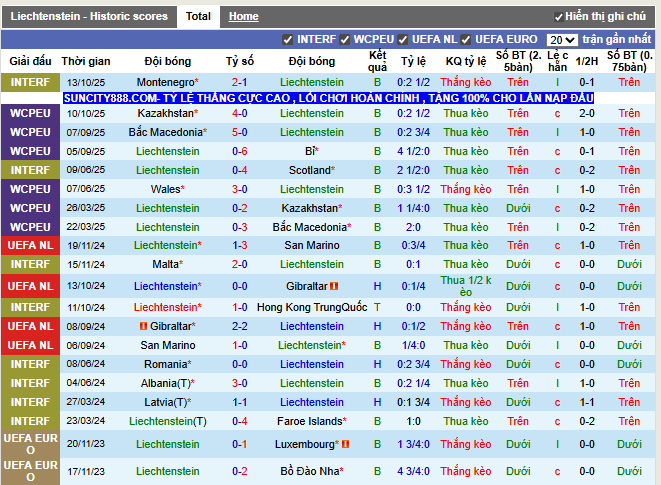This screenshot has width=661, height=485.
Task: Switch to the Total tab
Action: tap(198, 16)
